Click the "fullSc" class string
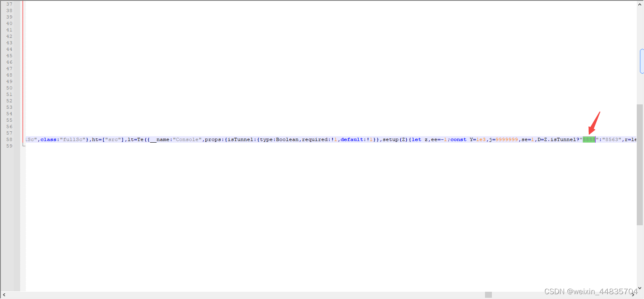 pyautogui.click(x=73, y=139)
